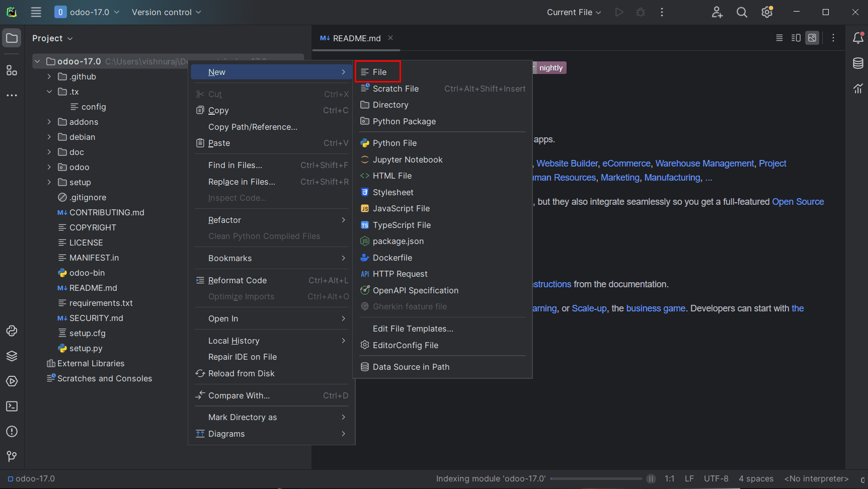Choose Reformat Code in context menu
Screen dimensions: 868x489
point(272,280)
